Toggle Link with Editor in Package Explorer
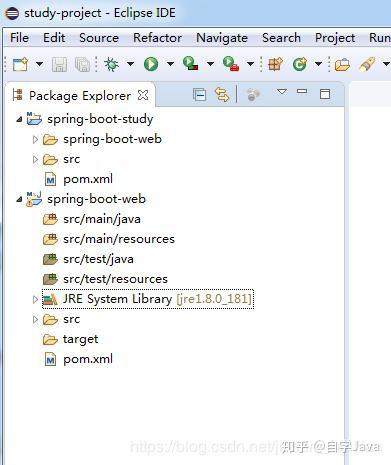The image size is (391, 465). coord(222,95)
